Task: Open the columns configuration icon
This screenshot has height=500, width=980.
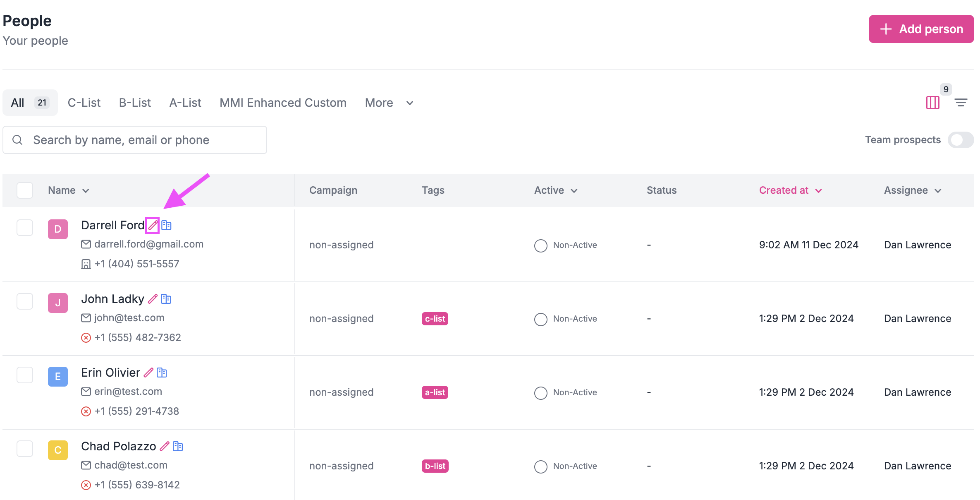Action: (x=933, y=103)
